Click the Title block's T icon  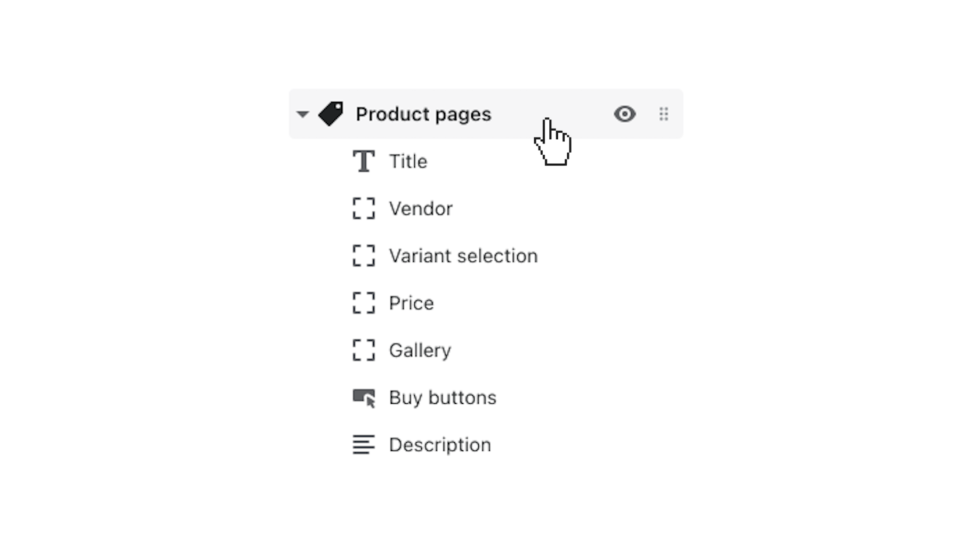click(364, 161)
